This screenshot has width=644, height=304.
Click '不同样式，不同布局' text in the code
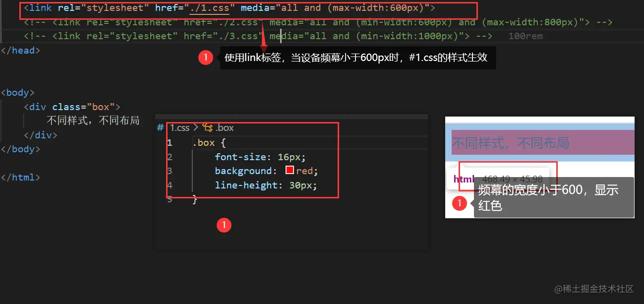pyautogui.click(x=93, y=121)
